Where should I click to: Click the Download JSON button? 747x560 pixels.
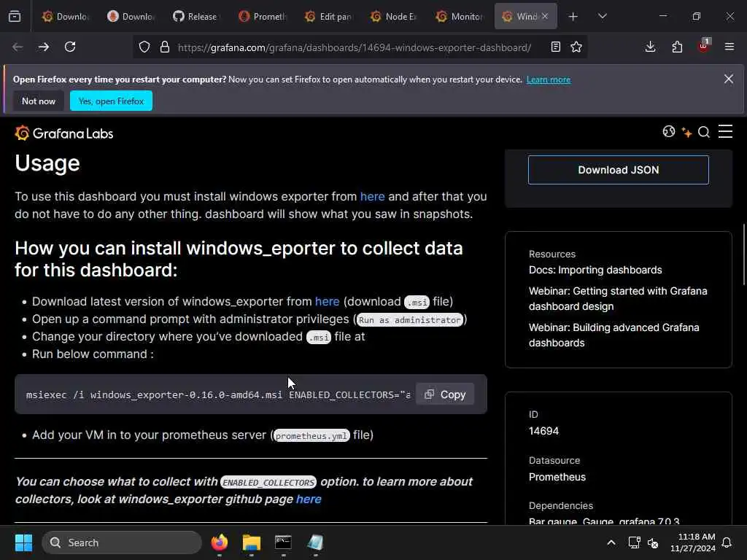tap(619, 170)
